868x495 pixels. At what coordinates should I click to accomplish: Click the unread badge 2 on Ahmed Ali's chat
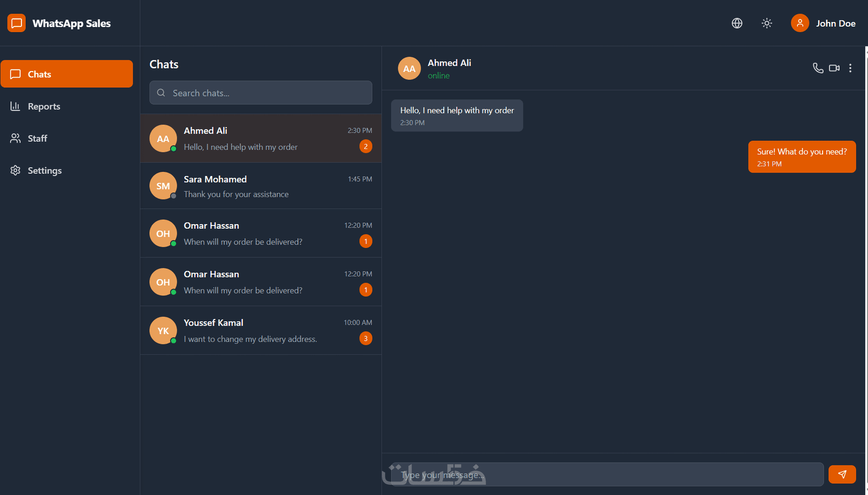coord(366,146)
